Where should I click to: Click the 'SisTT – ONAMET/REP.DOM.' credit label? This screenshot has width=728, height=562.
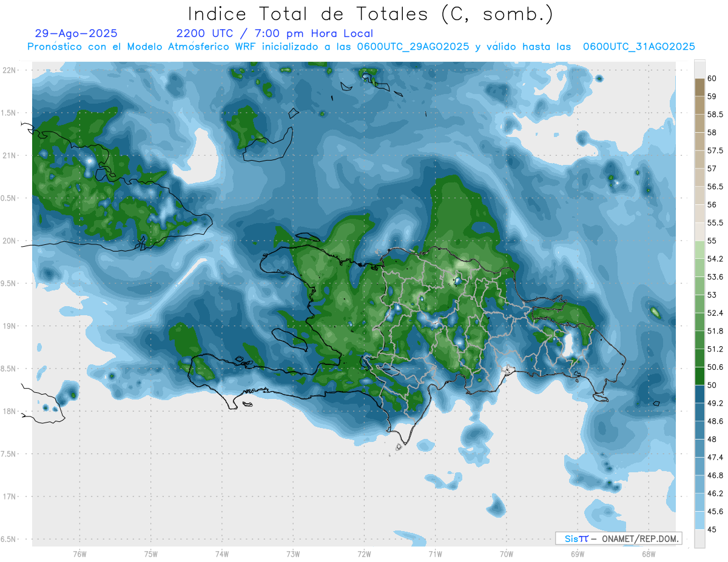(619, 538)
